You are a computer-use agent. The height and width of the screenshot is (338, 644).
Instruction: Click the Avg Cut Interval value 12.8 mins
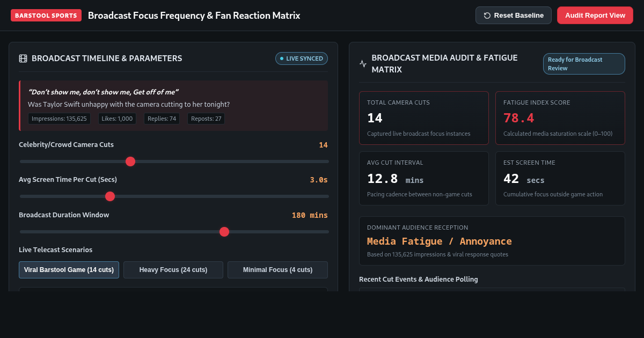[395, 179]
